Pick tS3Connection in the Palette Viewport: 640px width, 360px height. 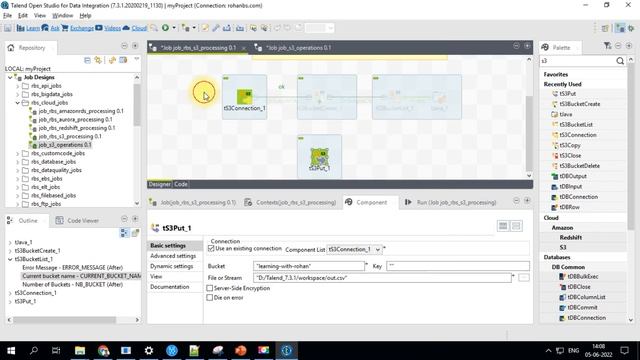[x=578, y=135]
